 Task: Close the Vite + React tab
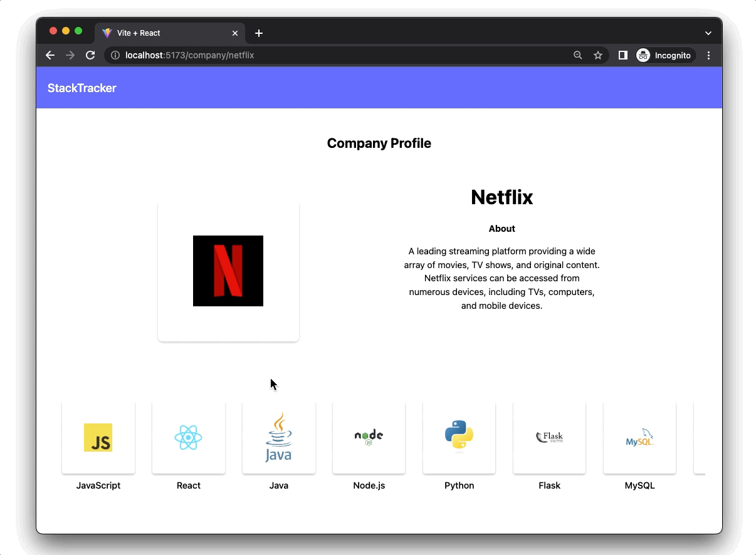(x=235, y=33)
